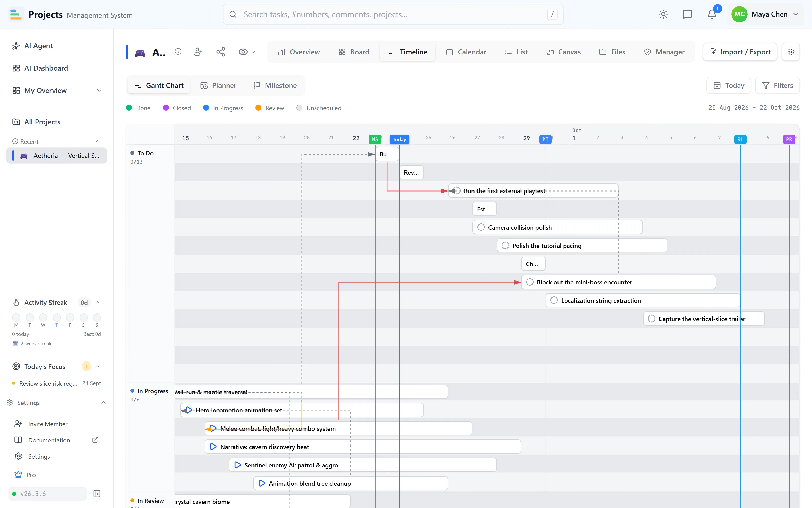Screen dimensions: 812x508
Task: Click the Sentinel enemy AI task play icon
Action: pyautogui.click(x=238, y=465)
